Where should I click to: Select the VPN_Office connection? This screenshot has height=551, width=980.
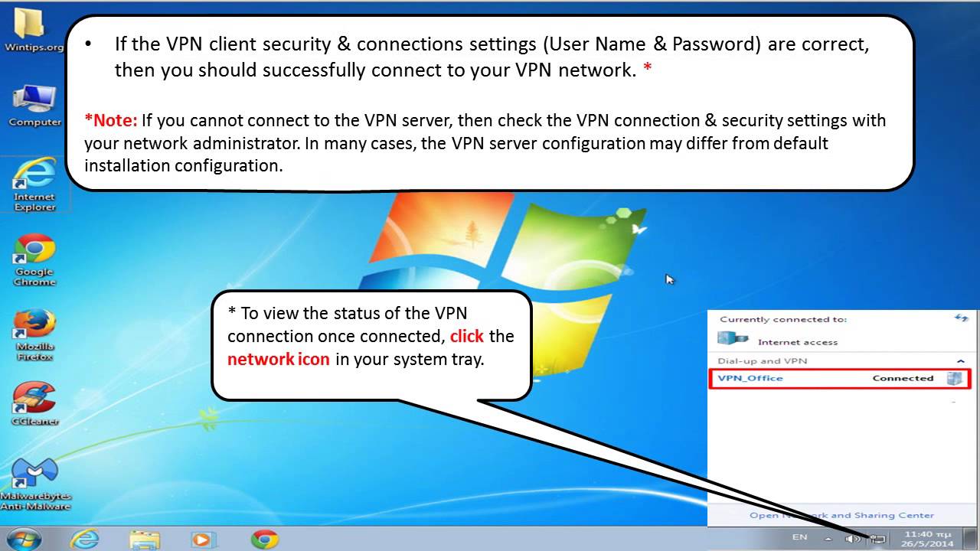coord(840,378)
